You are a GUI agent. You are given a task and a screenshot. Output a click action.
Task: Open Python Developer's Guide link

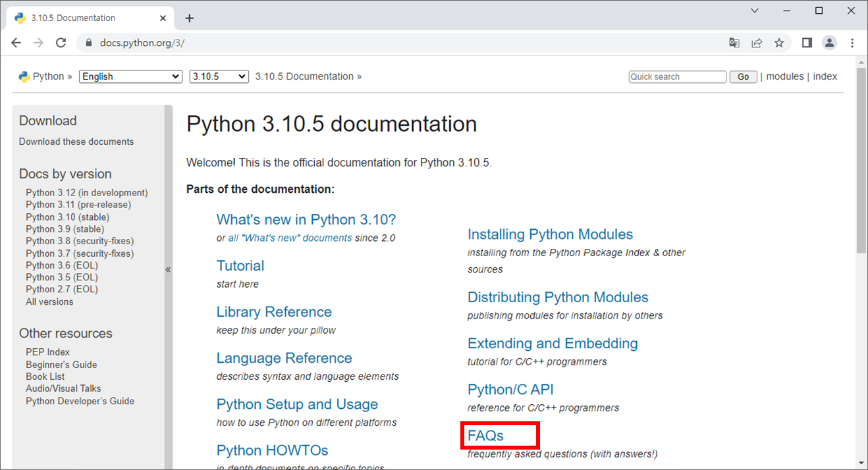(x=80, y=401)
